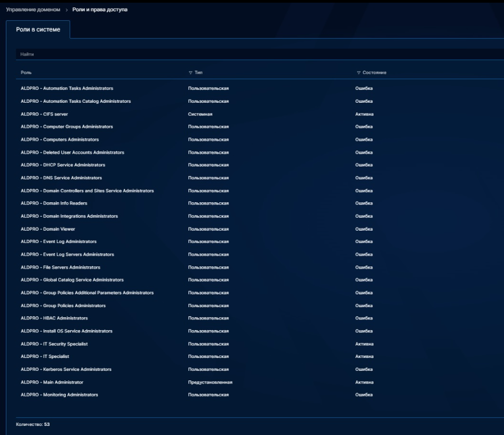Select ALDPRO - IT Specialist role

[45, 356]
